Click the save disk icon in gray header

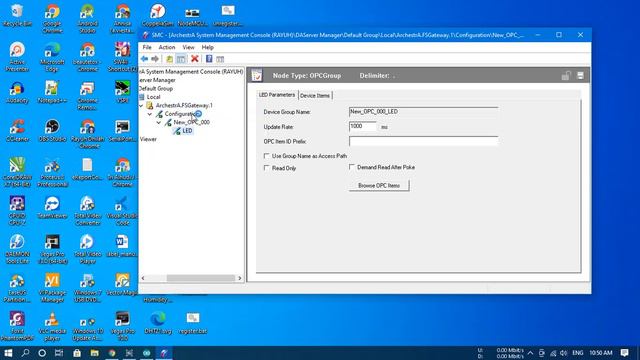(580, 76)
